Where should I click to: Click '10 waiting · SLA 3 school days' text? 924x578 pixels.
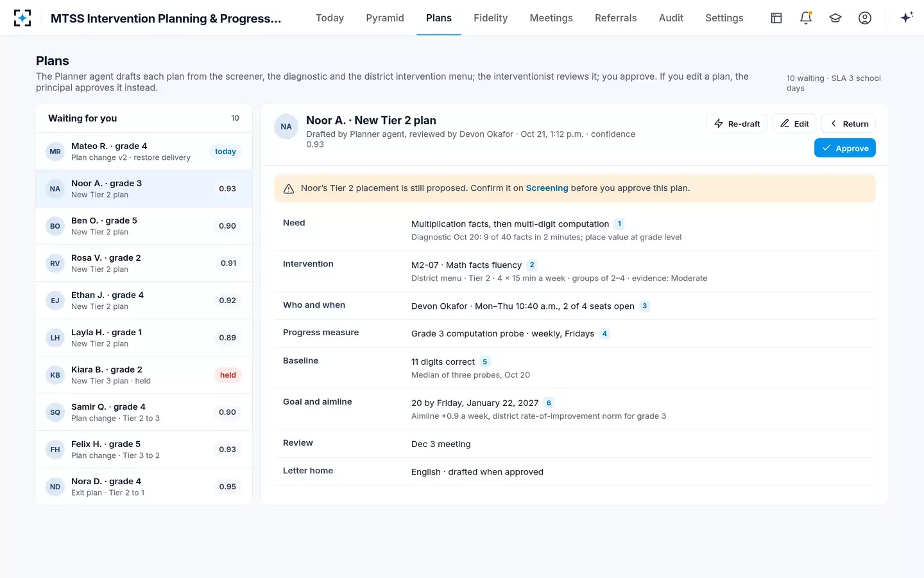[834, 83]
